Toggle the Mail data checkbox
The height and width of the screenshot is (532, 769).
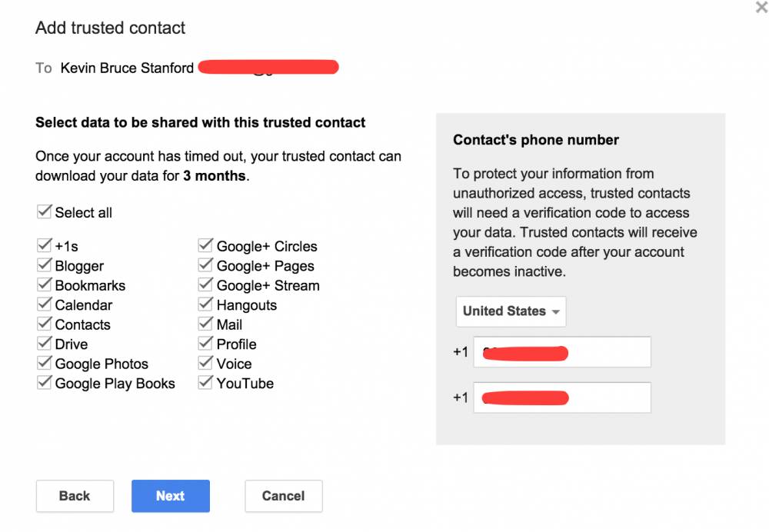pos(205,324)
